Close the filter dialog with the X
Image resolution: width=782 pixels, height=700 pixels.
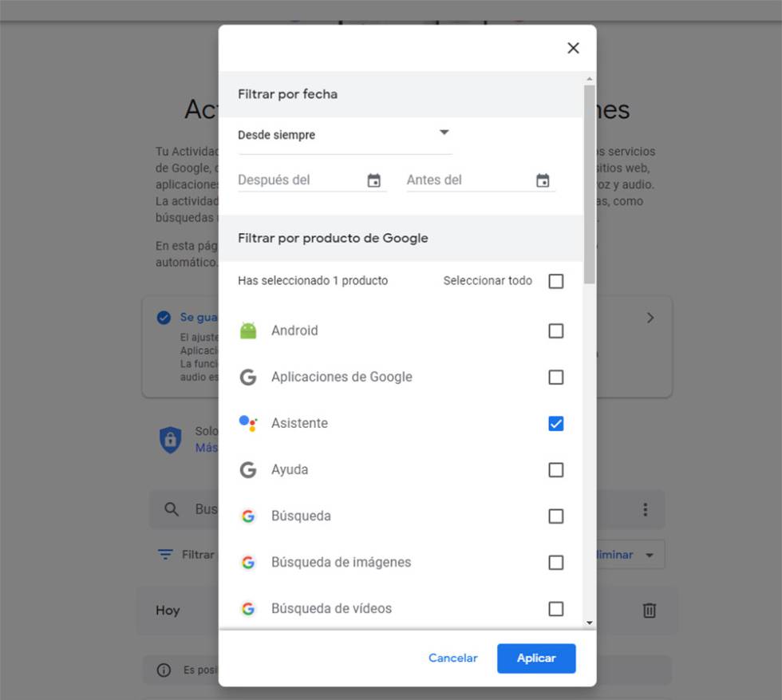click(573, 48)
